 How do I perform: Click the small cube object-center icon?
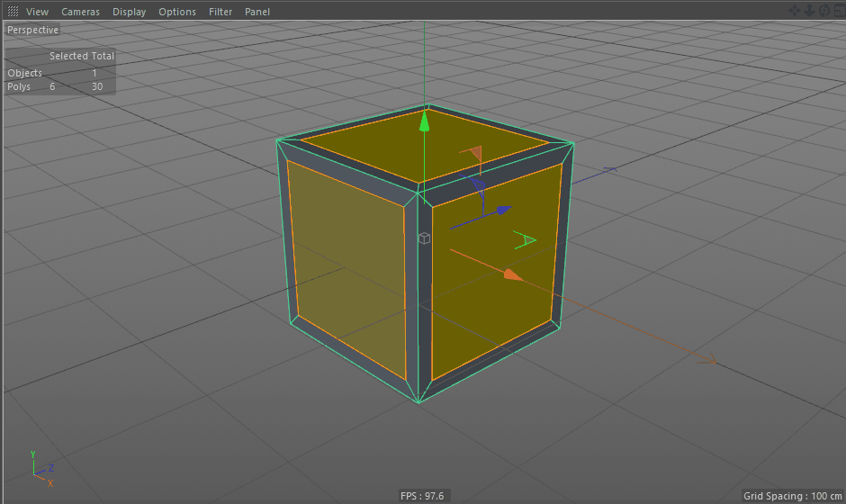(425, 238)
